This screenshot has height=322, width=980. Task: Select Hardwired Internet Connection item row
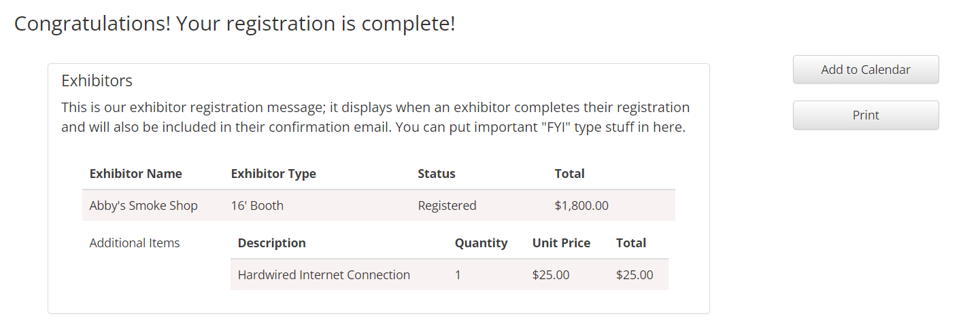click(x=324, y=275)
